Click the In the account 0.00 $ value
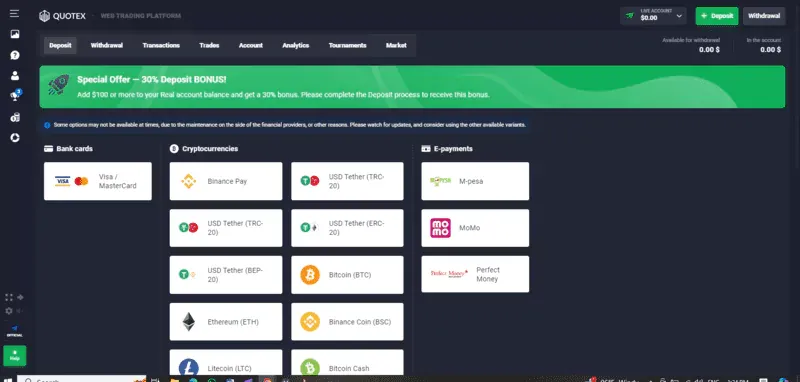The width and height of the screenshot is (800, 382). [770, 49]
